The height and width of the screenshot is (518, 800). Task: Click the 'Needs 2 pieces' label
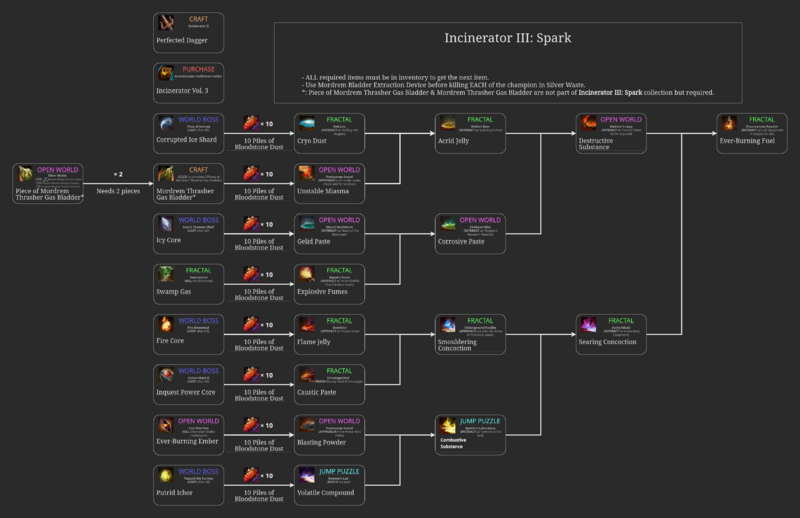118,191
